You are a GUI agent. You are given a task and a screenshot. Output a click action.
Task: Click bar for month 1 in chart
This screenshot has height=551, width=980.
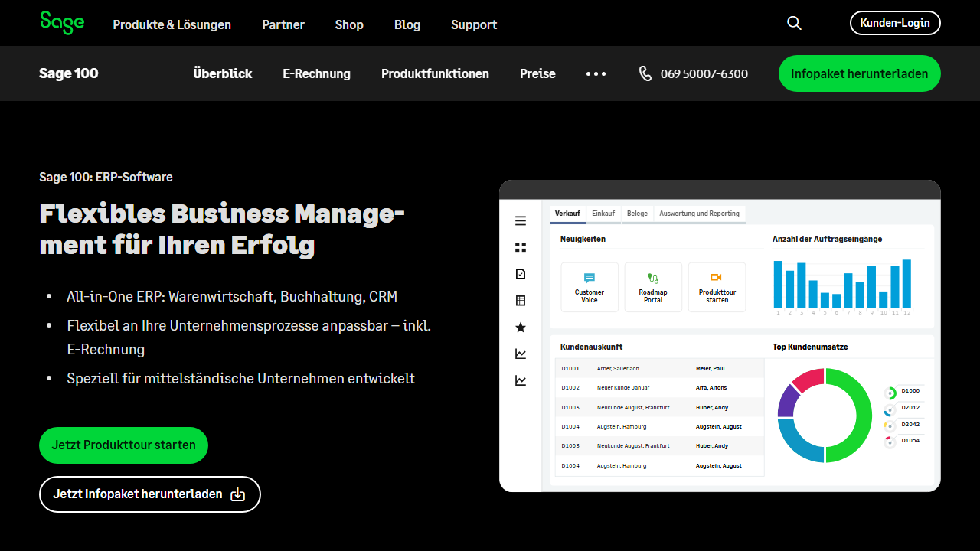[x=778, y=284]
